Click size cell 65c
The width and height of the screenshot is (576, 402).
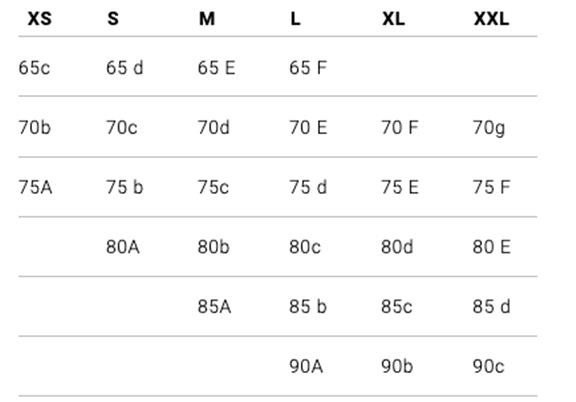[34, 68]
